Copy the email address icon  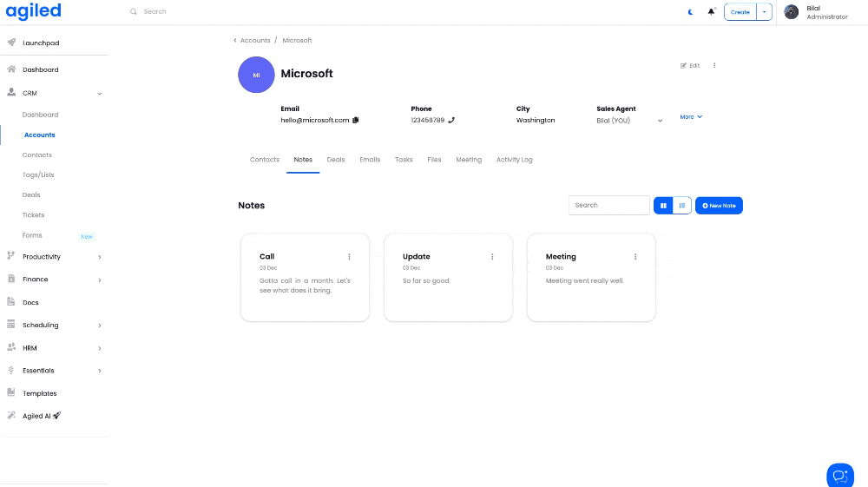355,120
